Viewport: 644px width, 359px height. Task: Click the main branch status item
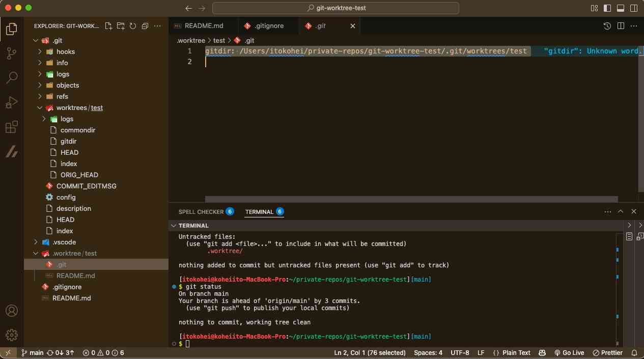coord(32,352)
